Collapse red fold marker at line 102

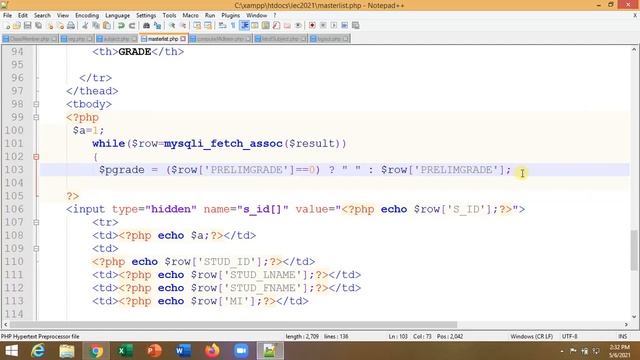[x=36, y=156]
